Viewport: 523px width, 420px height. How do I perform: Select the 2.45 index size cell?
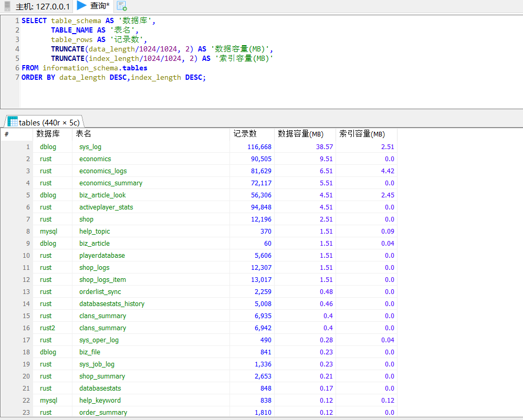pos(366,195)
